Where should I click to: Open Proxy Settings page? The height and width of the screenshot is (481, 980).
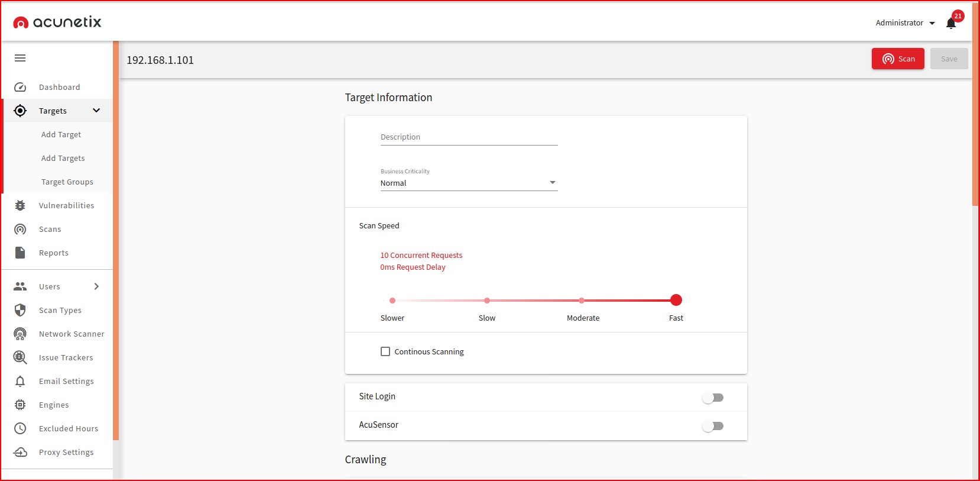tap(66, 452)
